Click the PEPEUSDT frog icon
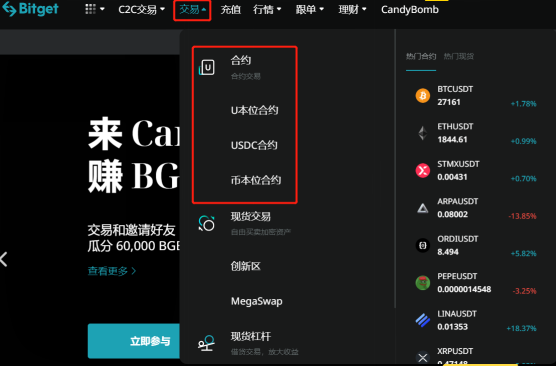Screen dimensions: 556x366 tap(423, 283)
